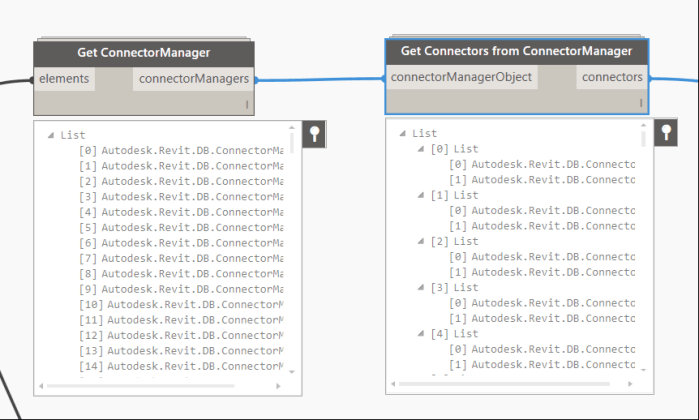
Task: Click scroll-down arrow in connectors preview list
Action: 644,370
